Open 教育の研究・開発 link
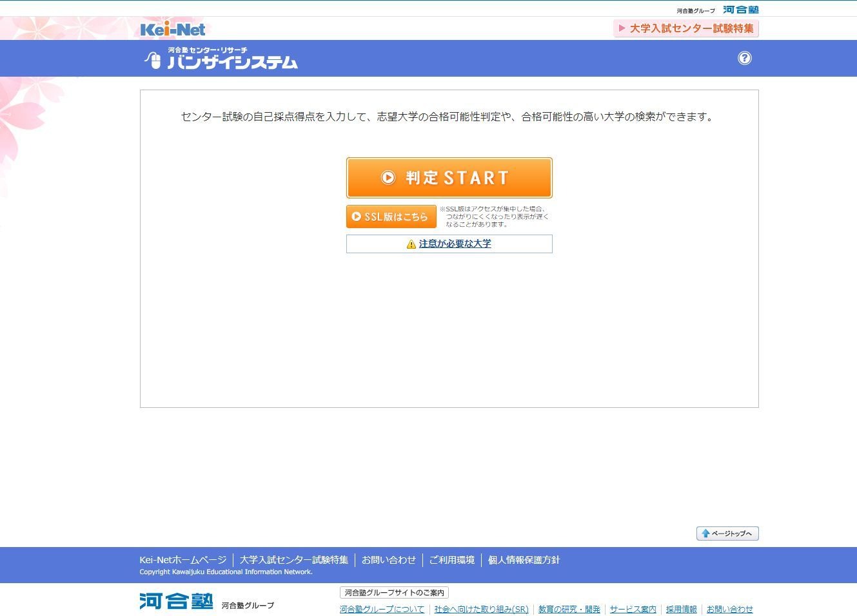Viewport: 857px width, 616px height. [569, 609]
